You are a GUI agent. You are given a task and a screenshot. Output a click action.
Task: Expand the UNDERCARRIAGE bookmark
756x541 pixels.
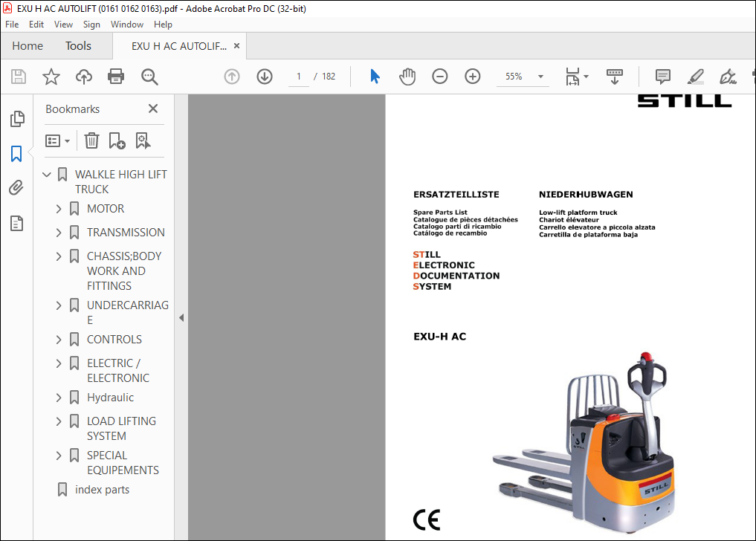pyautogui.click(x=58, y=305)
